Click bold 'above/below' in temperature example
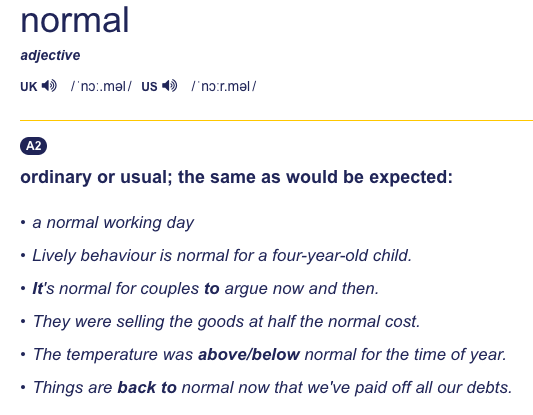 click(x=249, y=355)
